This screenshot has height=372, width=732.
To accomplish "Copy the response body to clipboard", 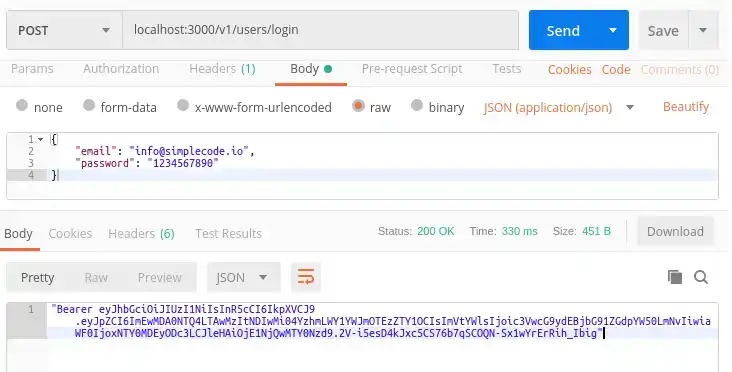I will 675,277.
